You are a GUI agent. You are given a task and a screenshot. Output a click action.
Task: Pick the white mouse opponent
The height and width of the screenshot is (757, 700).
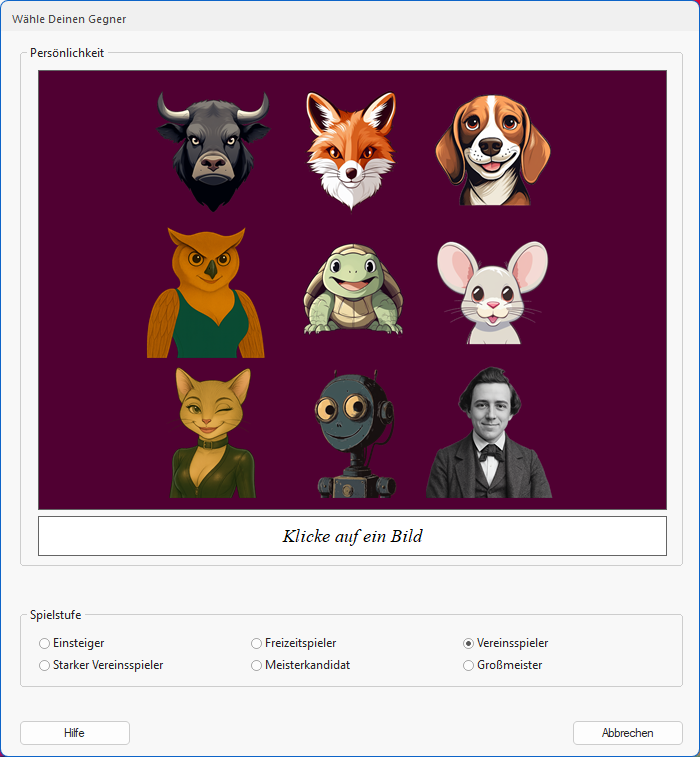tap(491, 292)
